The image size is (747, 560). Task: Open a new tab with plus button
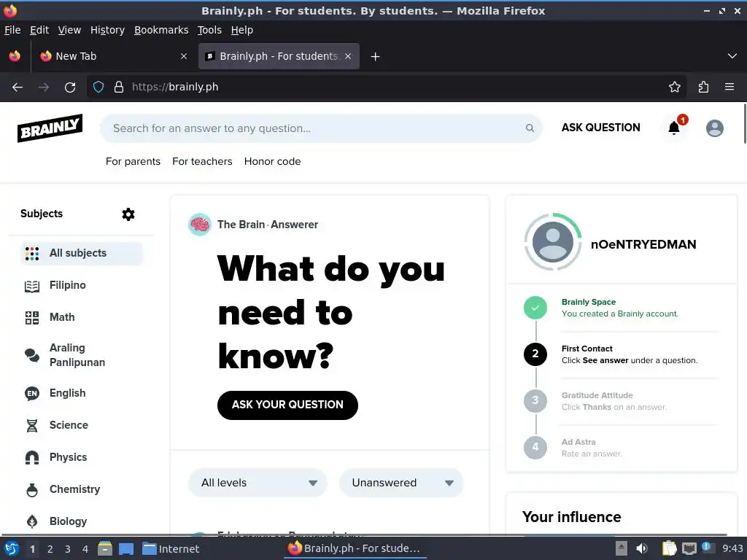(376, 57)
